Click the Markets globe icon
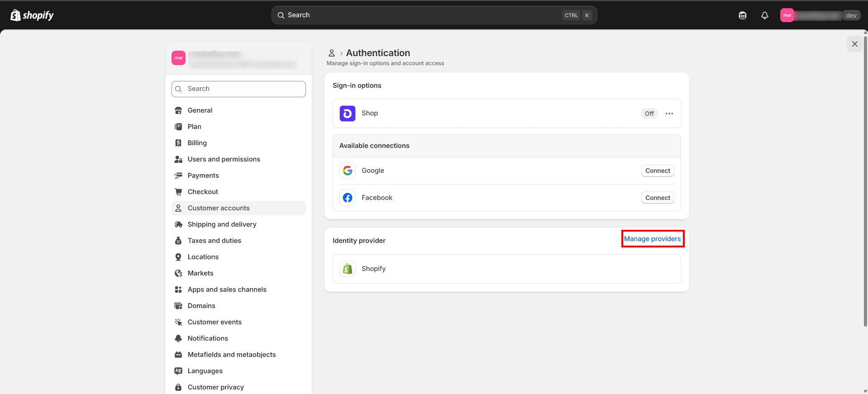 click(x=178, y=273)
